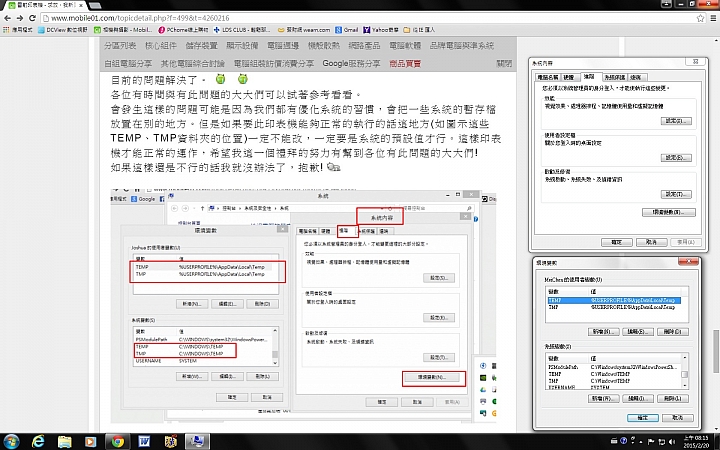Open 啟動及修復 settings button

coord(676,194)
